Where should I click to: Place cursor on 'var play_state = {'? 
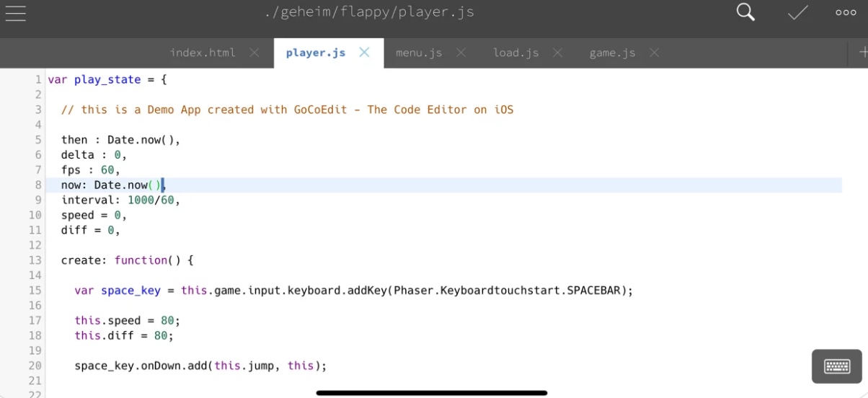(107, 79)
